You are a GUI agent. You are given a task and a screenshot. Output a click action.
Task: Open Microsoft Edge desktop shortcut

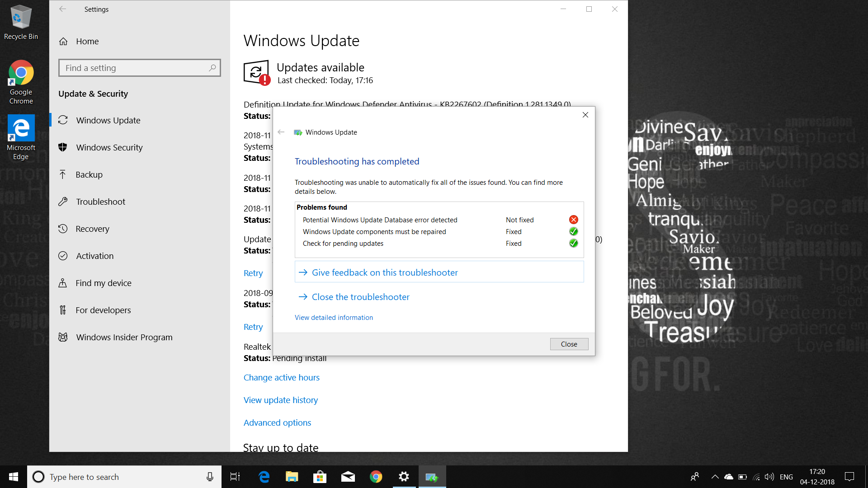tap(21, 137)
